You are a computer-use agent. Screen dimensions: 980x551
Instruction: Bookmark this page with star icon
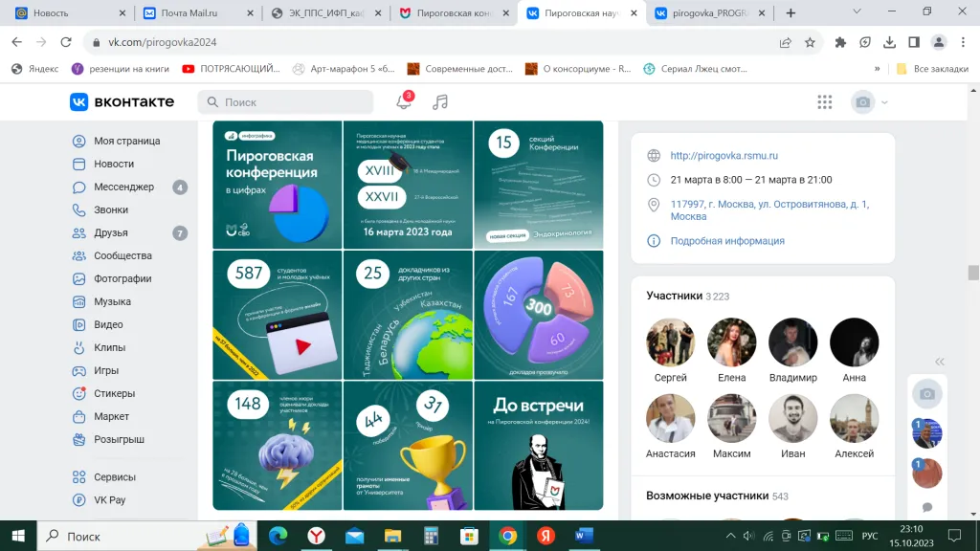tap(810, 42)
